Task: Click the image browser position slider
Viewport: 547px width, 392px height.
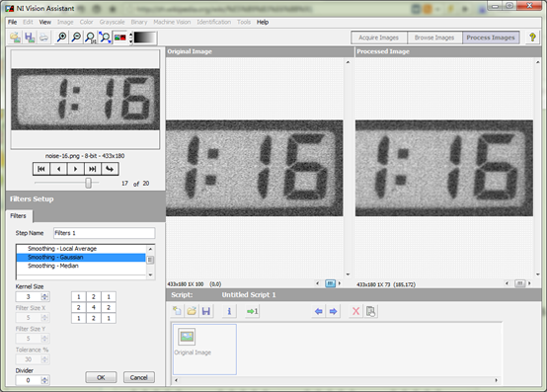Action: click(88, 183)
